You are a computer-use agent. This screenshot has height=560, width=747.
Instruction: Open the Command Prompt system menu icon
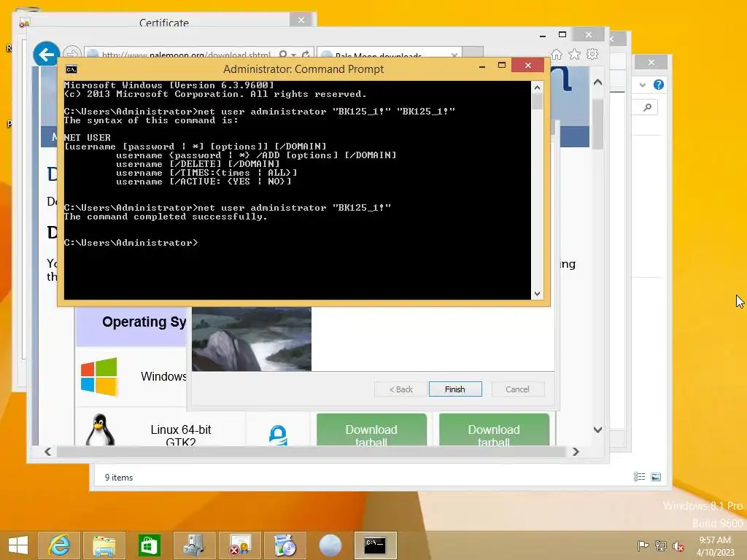71,69
